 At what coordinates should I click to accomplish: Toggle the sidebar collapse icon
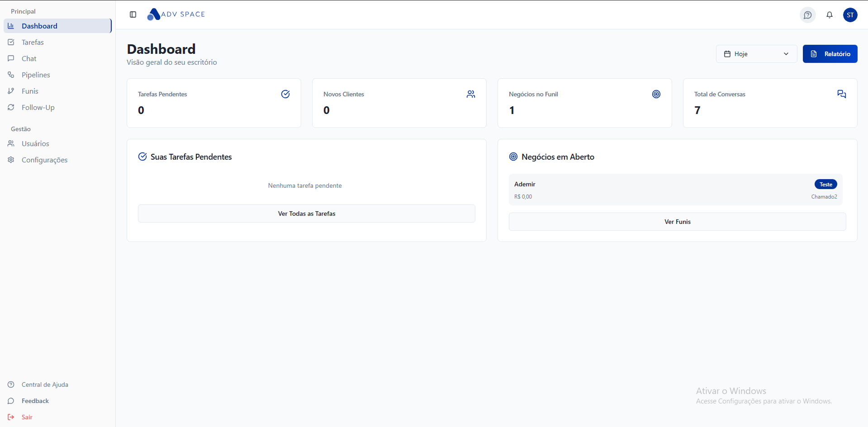[133, 14]
